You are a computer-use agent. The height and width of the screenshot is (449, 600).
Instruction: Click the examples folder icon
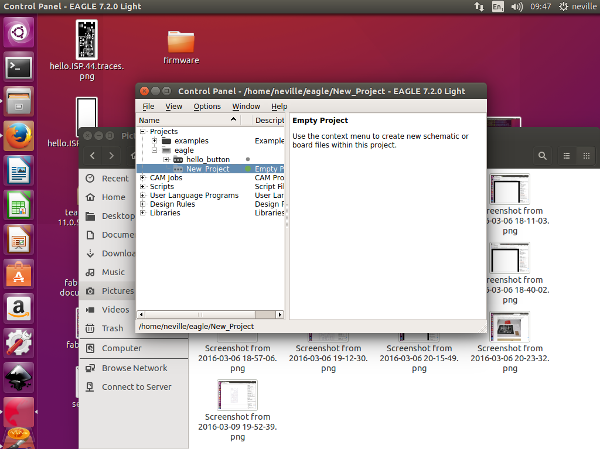tap(166, 141)
